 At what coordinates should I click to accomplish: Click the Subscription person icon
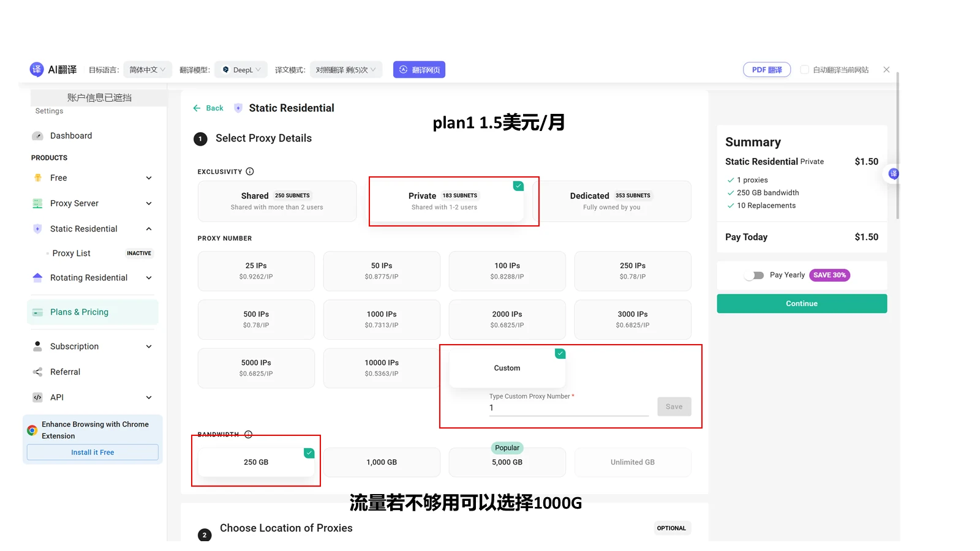click(x=37, y=346)
